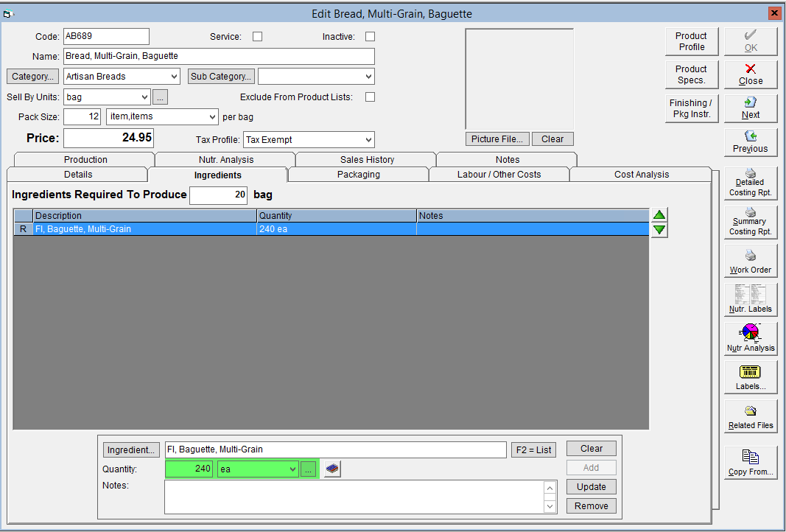Click the ingredient Notes text area

tap(354, 497)
